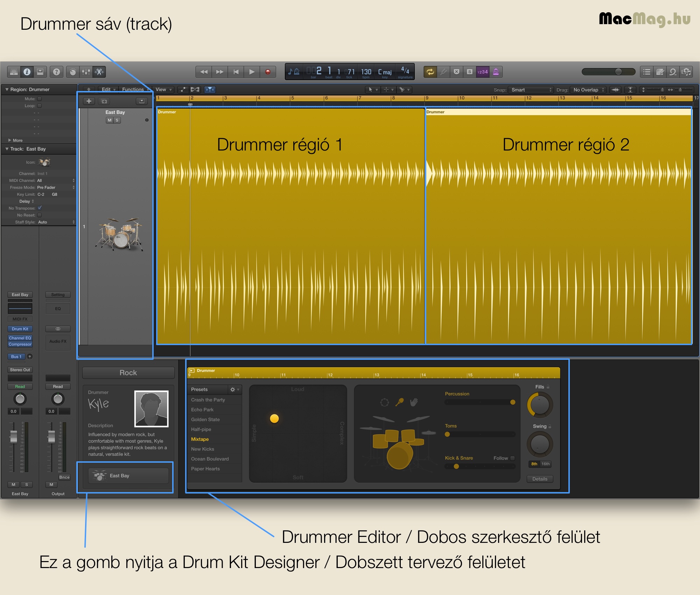The height and width of the screenshot is (595, 700).
Task: Toggle the Inspector info button
Action: pyautogui.click(x=27, y=72)
